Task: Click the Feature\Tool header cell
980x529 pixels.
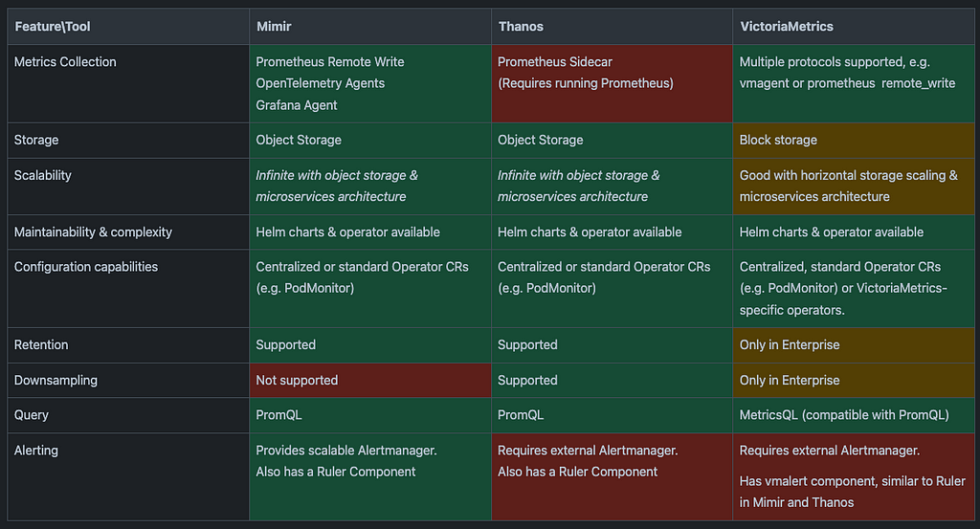Action: pos(128,26)
